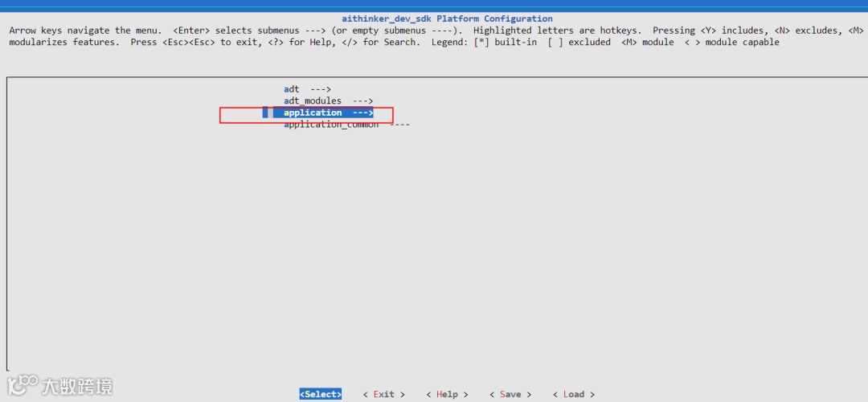Open the < Help > button

coord(447,394)
